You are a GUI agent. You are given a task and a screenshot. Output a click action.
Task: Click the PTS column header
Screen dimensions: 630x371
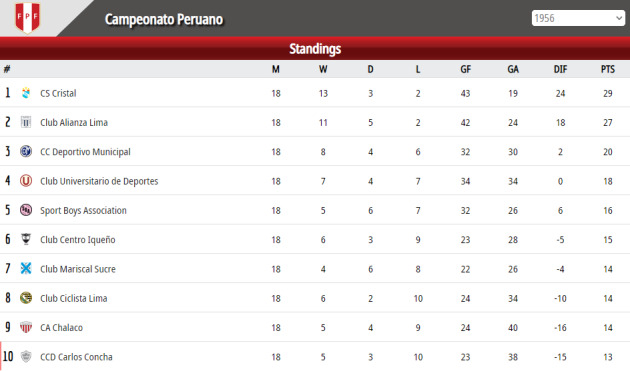tap(608, 69)
